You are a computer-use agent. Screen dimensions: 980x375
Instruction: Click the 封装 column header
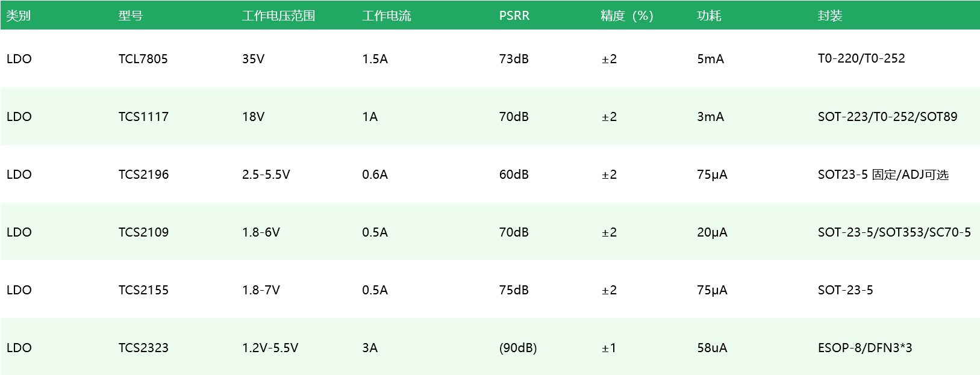(x=829, y=16)
